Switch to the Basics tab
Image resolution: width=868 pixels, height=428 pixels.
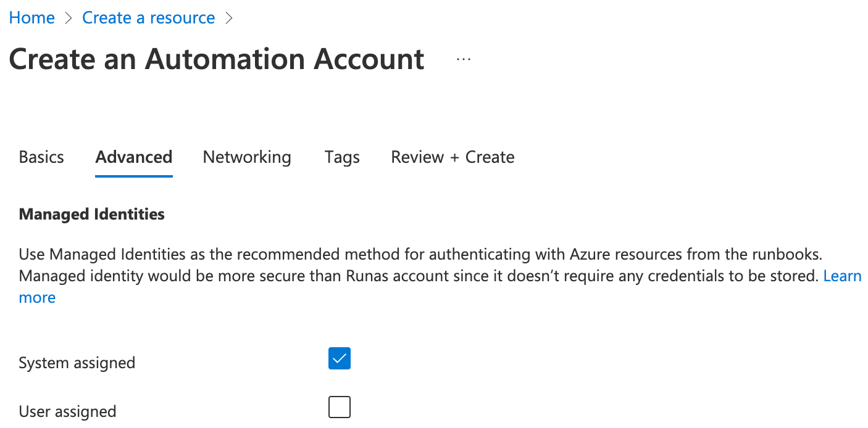point(41,157)
